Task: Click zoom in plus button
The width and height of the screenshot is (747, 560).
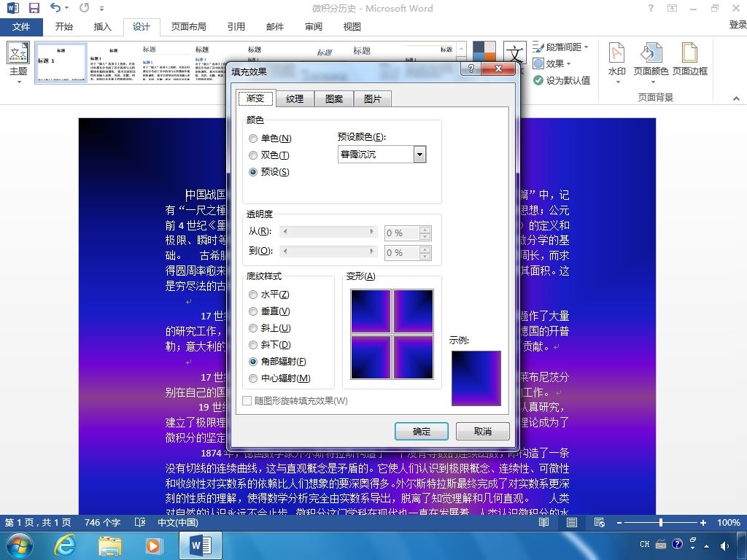Action: [x=703, y=522]
